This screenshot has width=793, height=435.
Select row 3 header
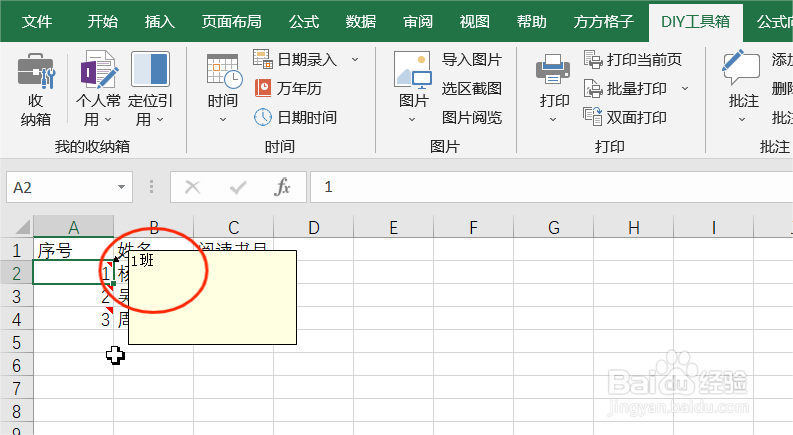(16, 296)
